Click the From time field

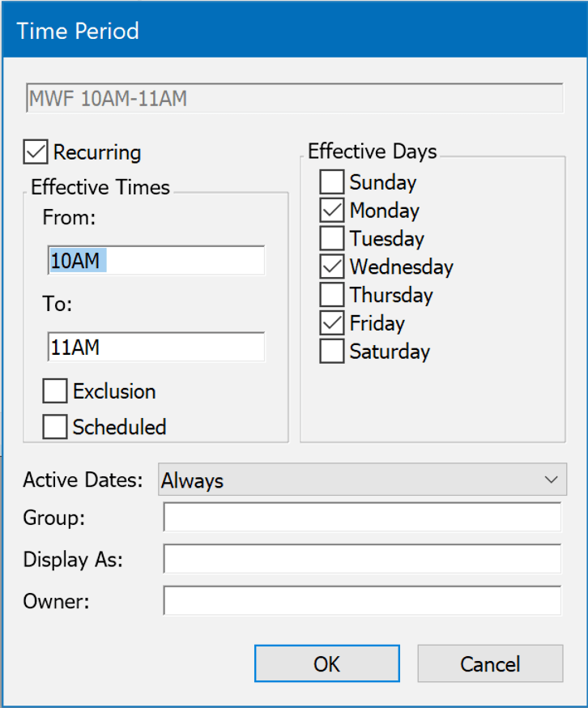156,261
